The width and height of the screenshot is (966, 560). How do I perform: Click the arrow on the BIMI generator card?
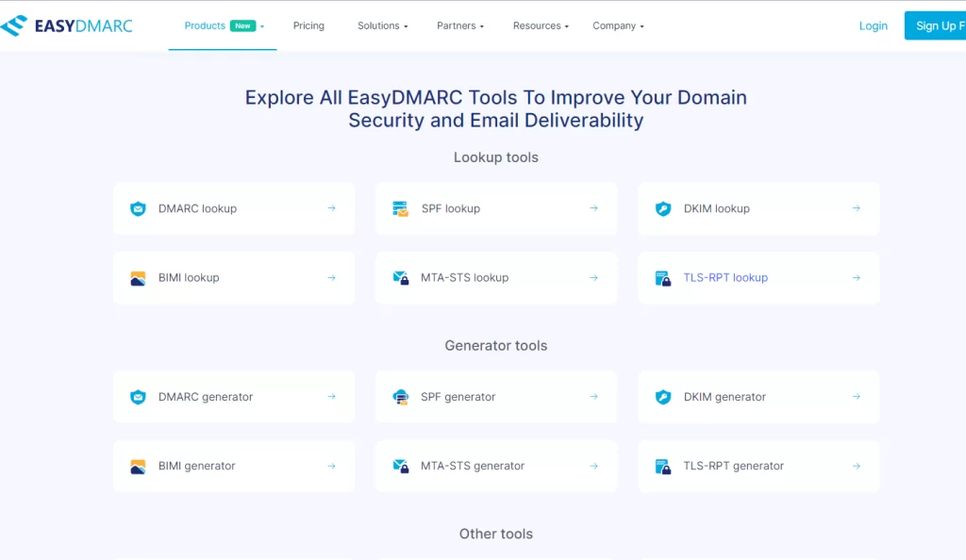[x=331, y=466]
